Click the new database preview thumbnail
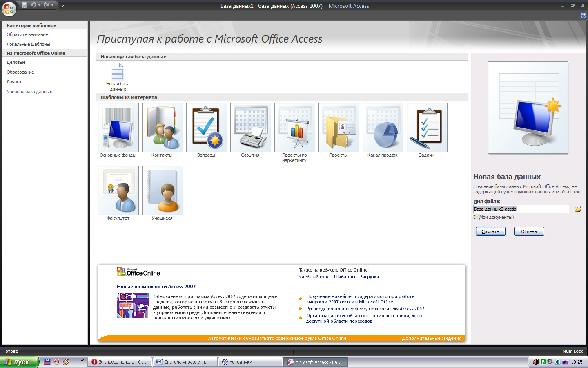This screenshot has width=588, height=368. (x=528, y=108)
